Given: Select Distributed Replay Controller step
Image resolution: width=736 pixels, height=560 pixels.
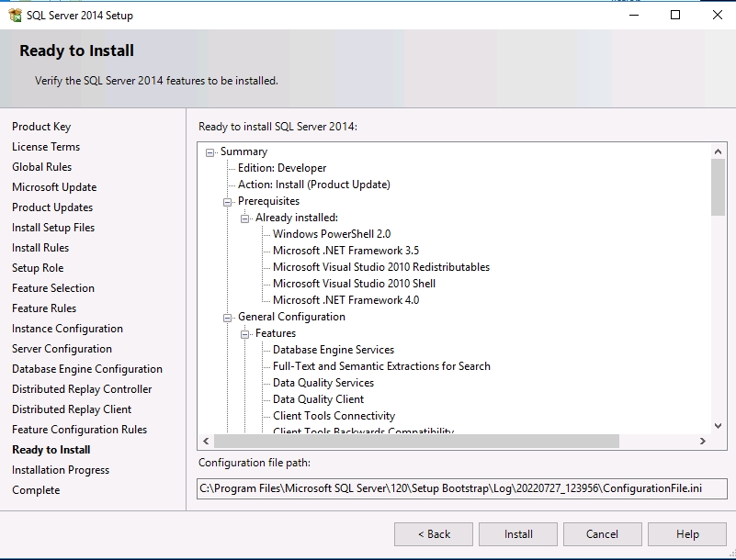Looking at the screenshot, I should pos(82,389).
